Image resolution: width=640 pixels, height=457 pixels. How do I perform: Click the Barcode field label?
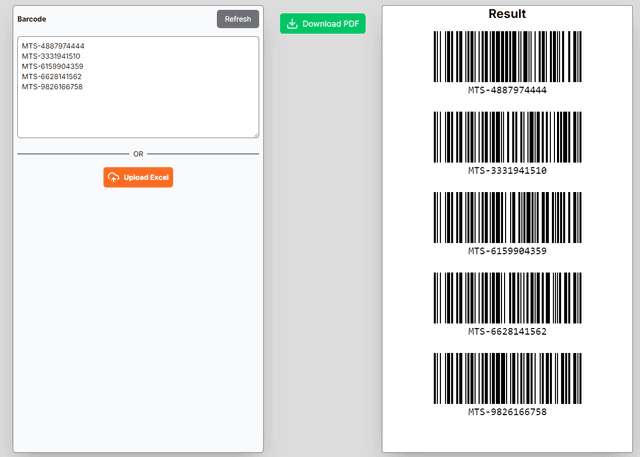coord(32,19)
